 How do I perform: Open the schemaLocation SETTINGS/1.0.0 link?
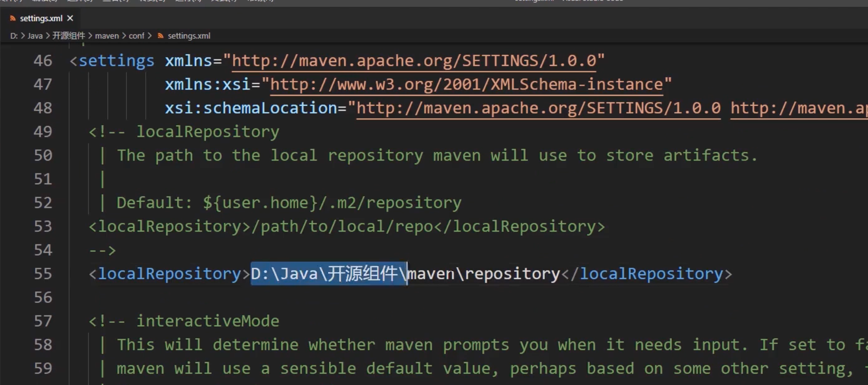point(538,108)
